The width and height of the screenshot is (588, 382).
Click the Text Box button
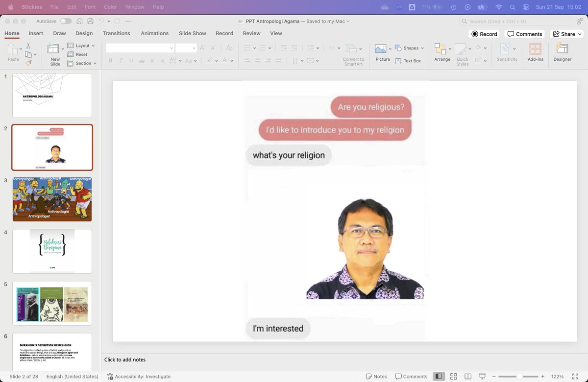(x=408, y=61)
